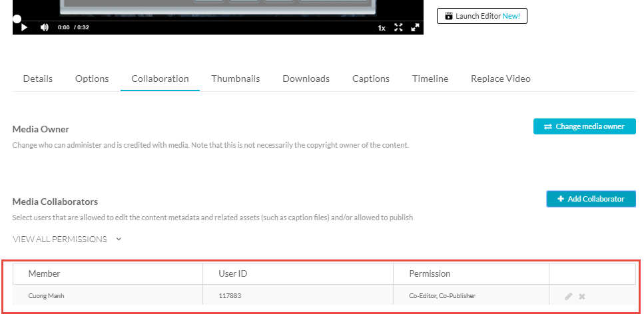The width and height of the screenshot is (644, 318).
Task: Enter fullscreen video mode
Action: (x=398, y=27)
